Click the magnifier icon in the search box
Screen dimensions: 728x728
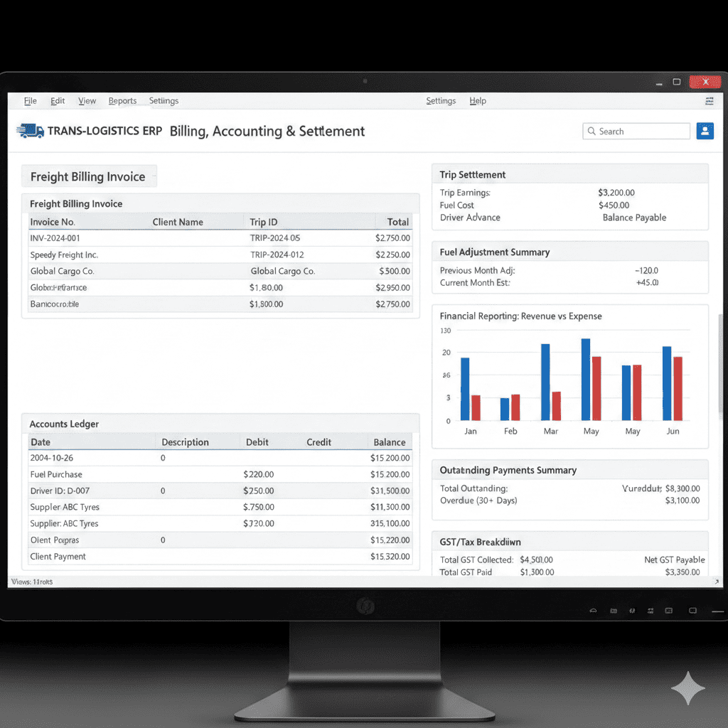pos(591,131)
